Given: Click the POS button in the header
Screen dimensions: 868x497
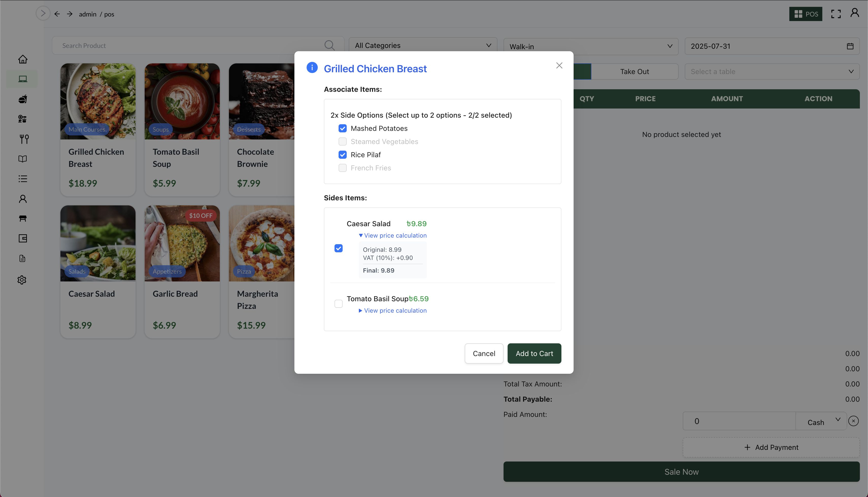Looking at the screenshot, I should [x=805, y=14].
